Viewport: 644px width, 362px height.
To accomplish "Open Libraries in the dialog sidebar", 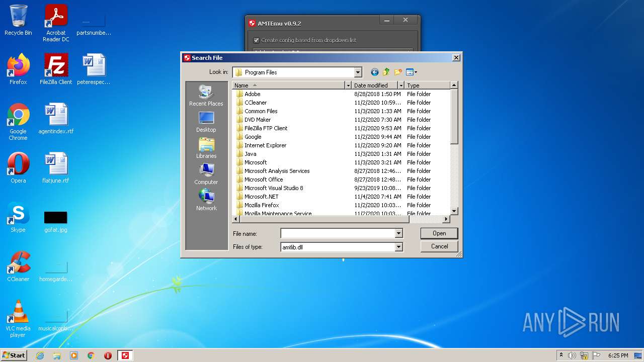I will pos(206,148).
